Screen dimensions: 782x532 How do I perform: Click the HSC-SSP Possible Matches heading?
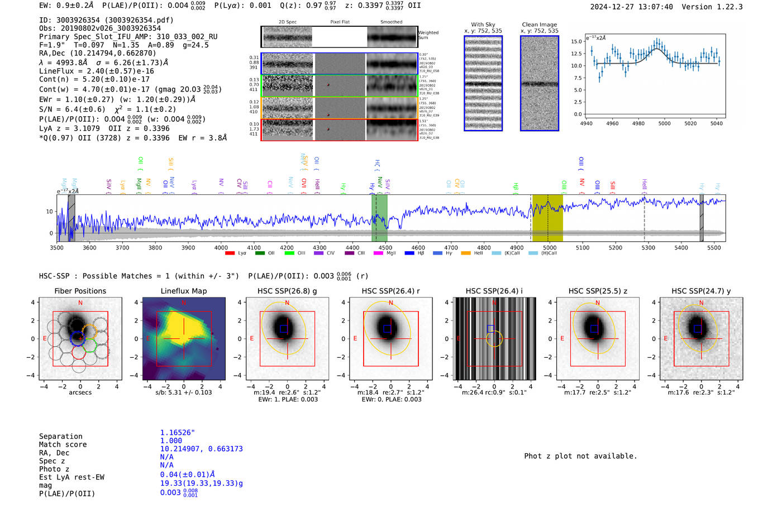point(139,276)
